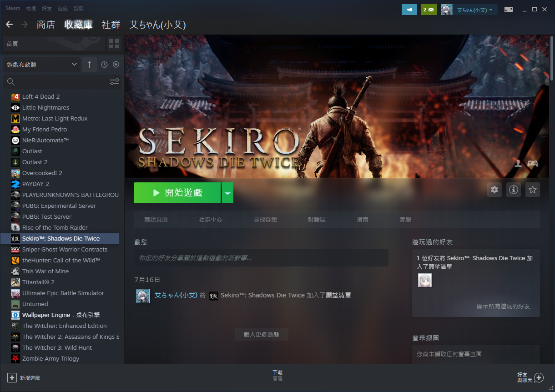Screen dimensions: 555x392
Task: Open the announcements megaphone icon
Action: [x=409, y=10]
